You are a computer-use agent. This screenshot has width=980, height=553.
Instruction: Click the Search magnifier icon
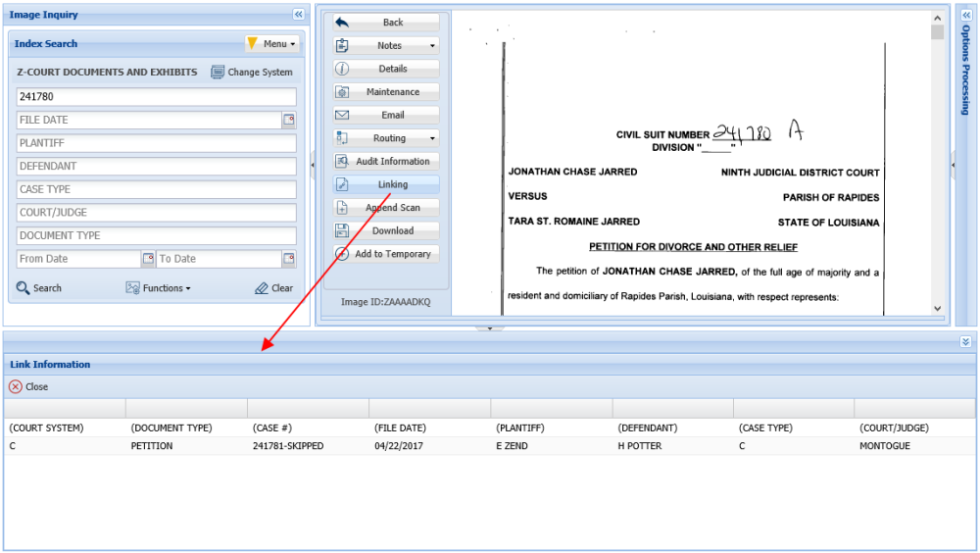tap(24, 287)
